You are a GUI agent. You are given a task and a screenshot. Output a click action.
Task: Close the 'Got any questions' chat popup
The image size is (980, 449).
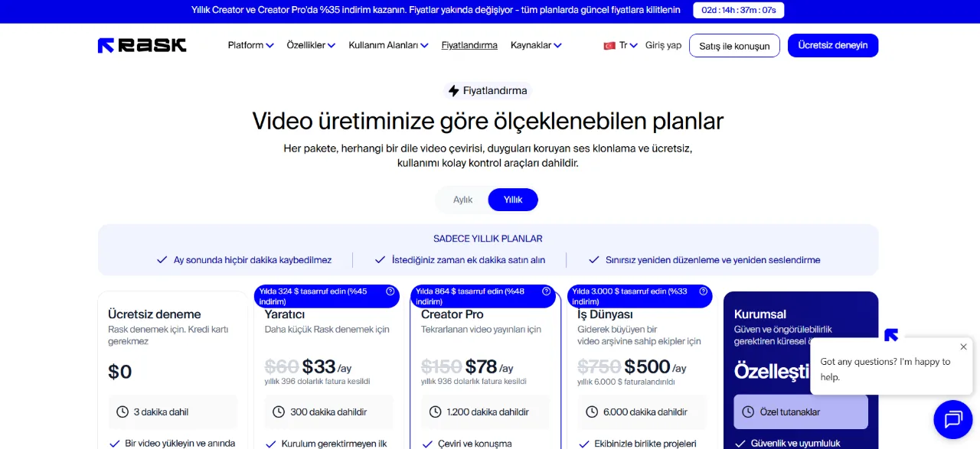(x=963, y=347)
